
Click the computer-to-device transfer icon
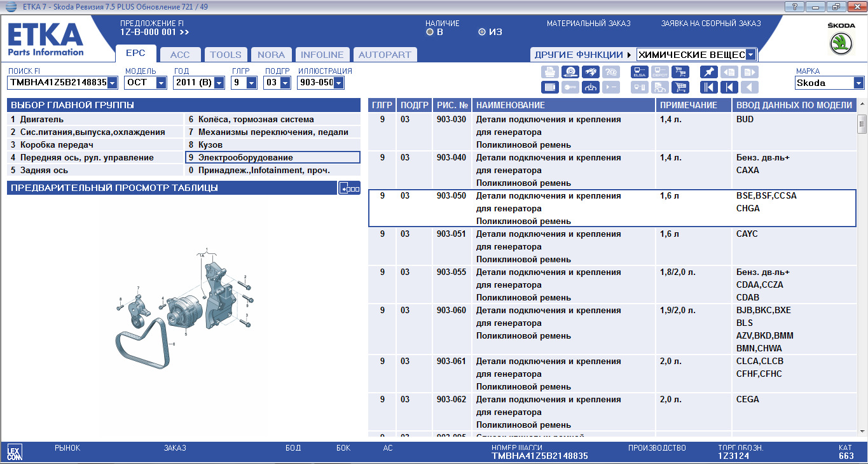(x=640, y=87)
